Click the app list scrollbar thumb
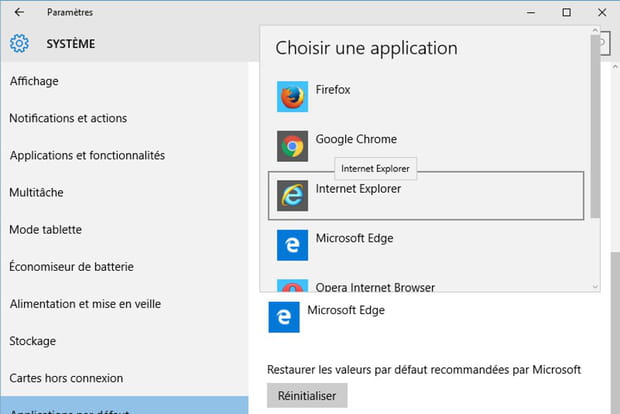The width and height of the screenshot is (620, 414). (595, 126)
